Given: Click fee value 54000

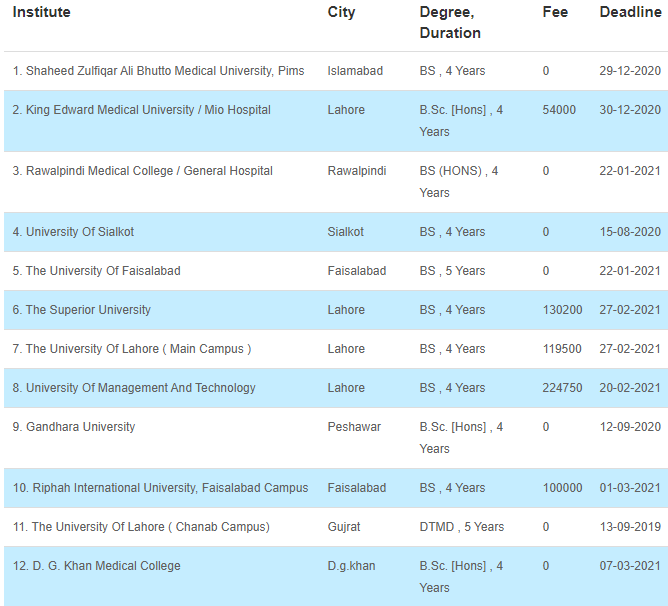Looking at the screenshot, I should tap(559, 110).
